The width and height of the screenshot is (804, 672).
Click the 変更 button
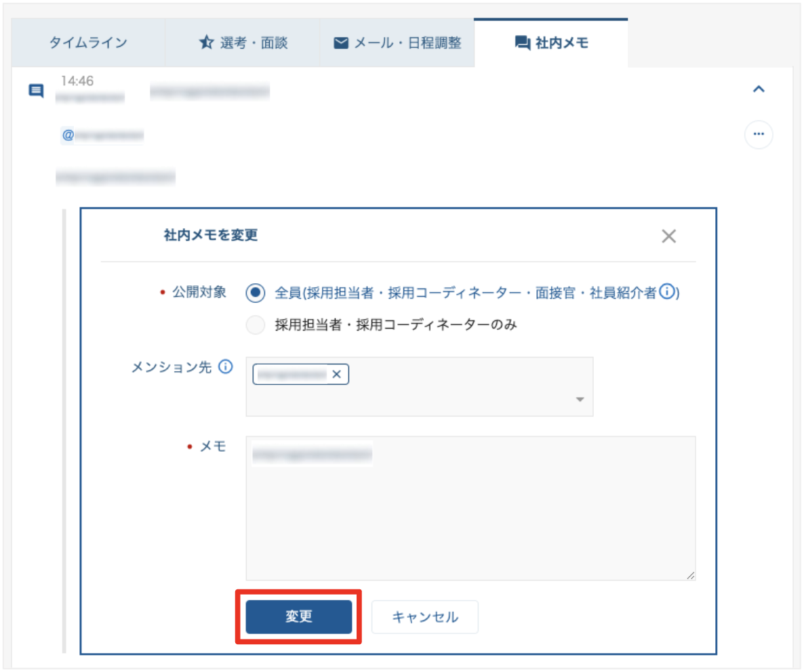(299, 616)
